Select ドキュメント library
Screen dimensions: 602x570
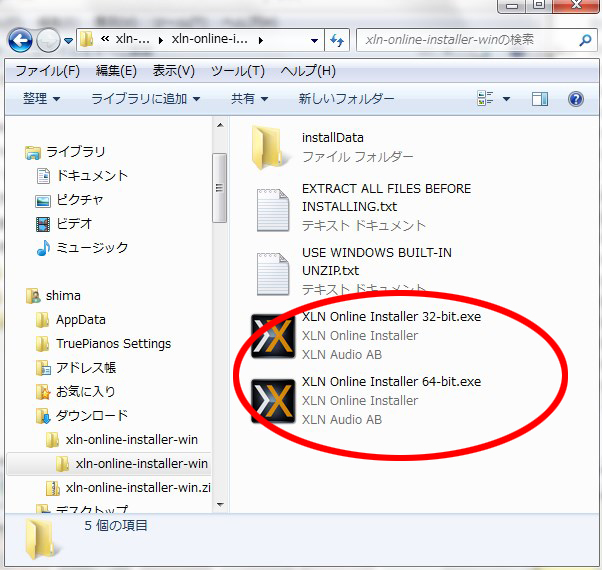(92, 175)
